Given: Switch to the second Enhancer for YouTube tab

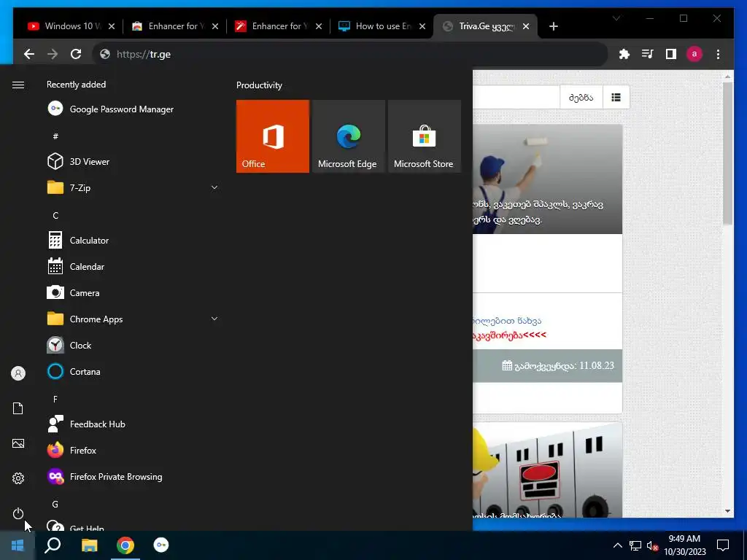Looking at the screenshot, I should 279,26.
